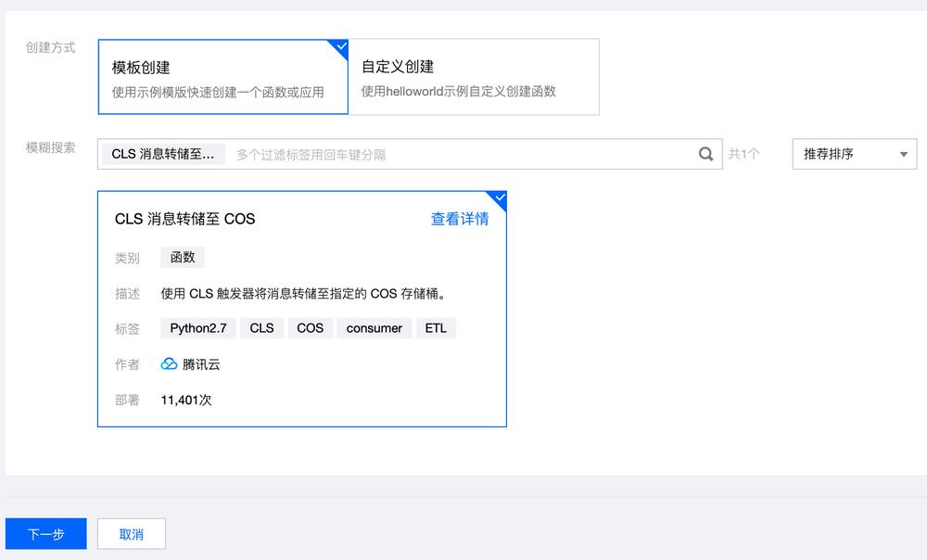Click the CLS 消息转储至… filter tag
927x560 pixels.
pos(163,154)
